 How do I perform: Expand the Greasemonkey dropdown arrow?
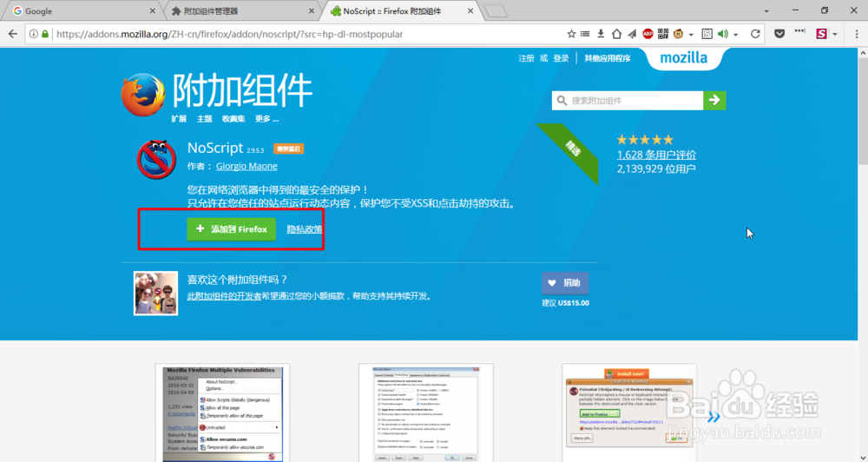(x=692, y=35)
